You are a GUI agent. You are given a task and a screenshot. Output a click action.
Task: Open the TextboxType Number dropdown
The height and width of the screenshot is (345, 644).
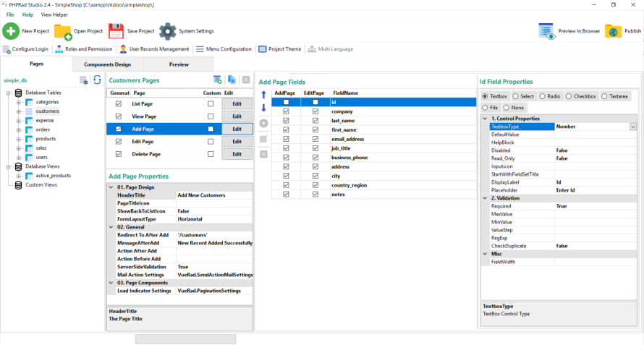coord(633,127)
